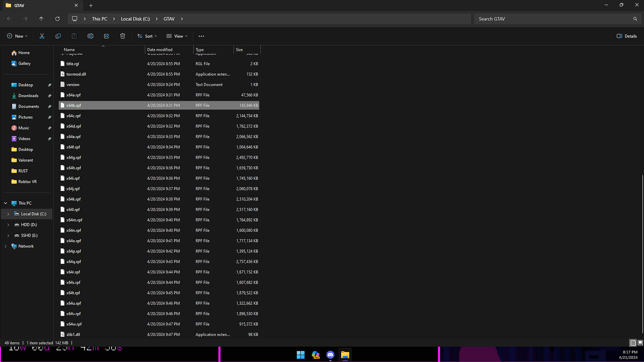Open Discord from the taskbar
The width and height of the screenshot is (644, 362).
(330, 355)
